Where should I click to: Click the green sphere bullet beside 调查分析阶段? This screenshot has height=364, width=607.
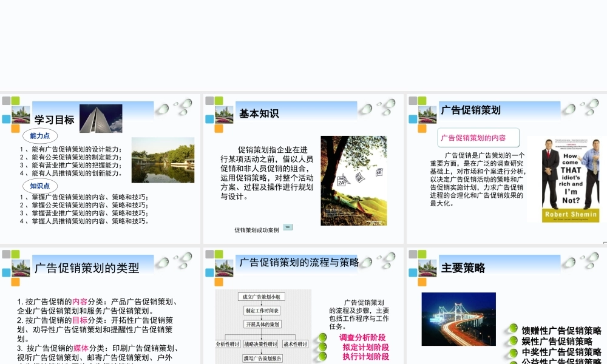(x=322, y=337)
